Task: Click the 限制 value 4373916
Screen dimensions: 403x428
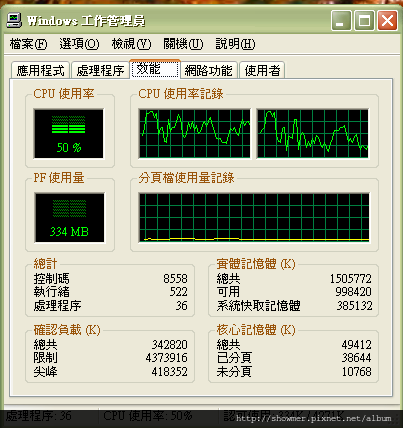Action: (167, 358)
